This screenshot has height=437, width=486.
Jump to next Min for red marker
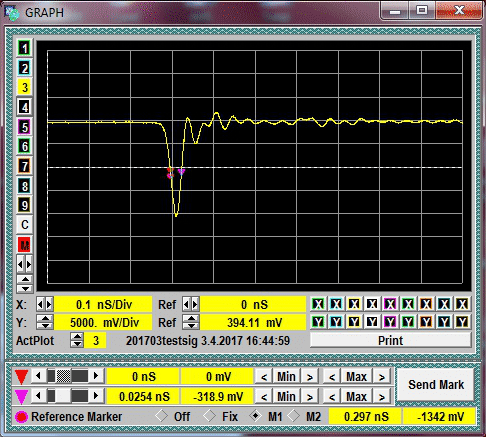click(x=310, y=377)
